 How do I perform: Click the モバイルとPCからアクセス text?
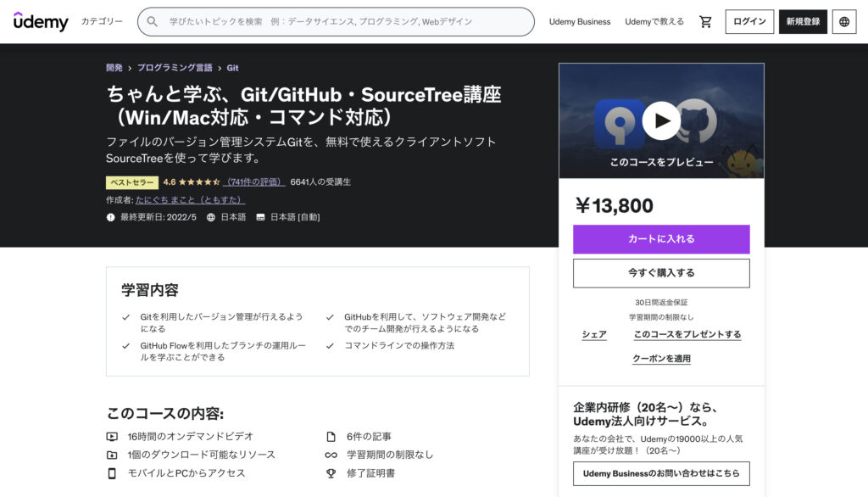coord(186,473)
